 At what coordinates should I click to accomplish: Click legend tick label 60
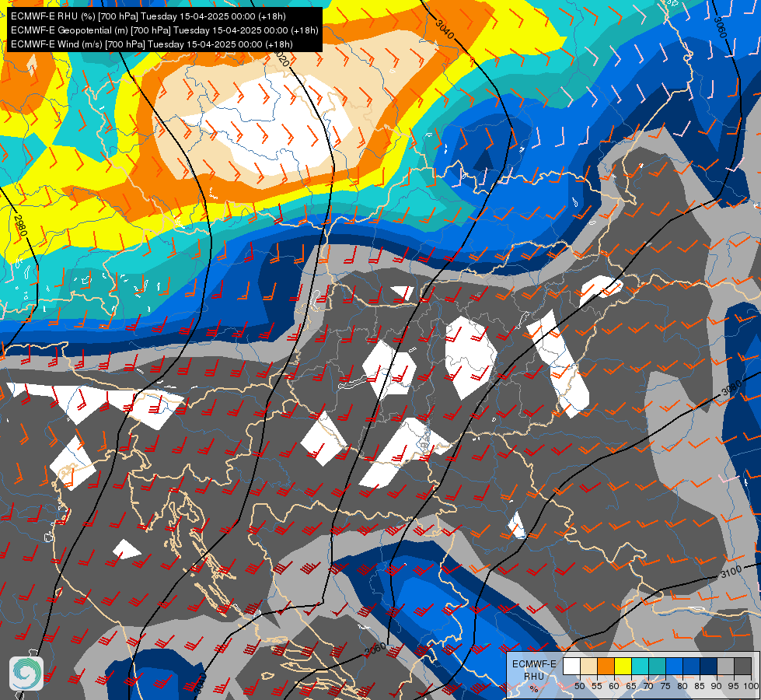[614, 686]
